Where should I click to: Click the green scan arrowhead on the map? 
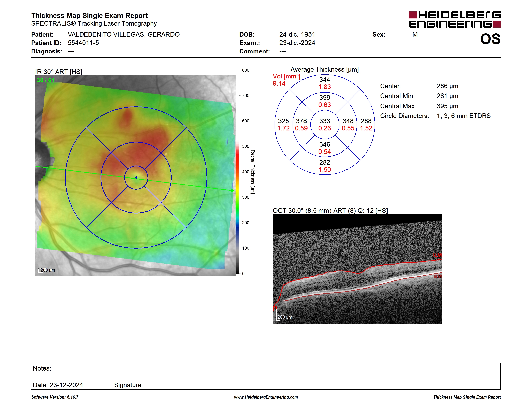(x=233, y=191)
